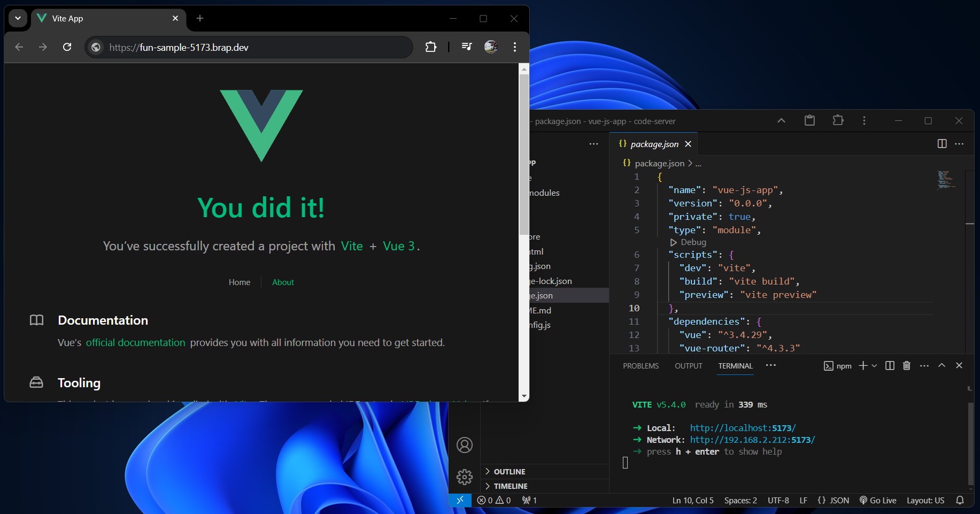The height and width of the screenshot is (514, 980).
Task: Open the Accounts icon in activity bar
Action: click(464, 444)
